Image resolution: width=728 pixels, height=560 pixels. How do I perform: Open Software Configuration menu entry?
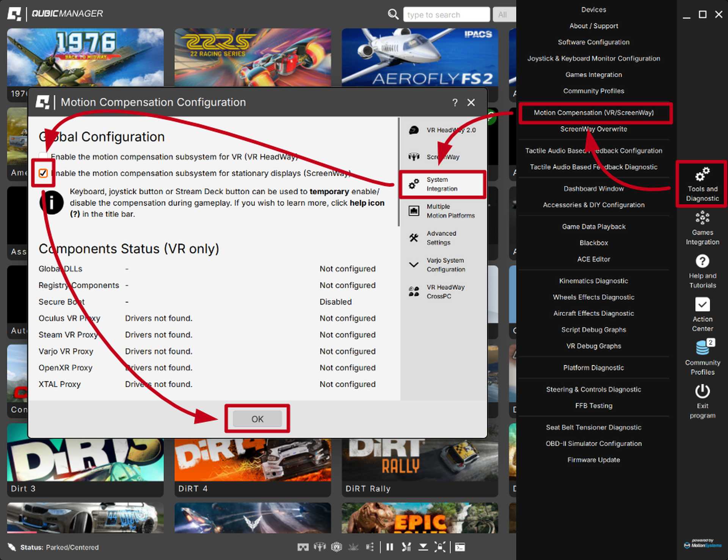pos(593,42)
